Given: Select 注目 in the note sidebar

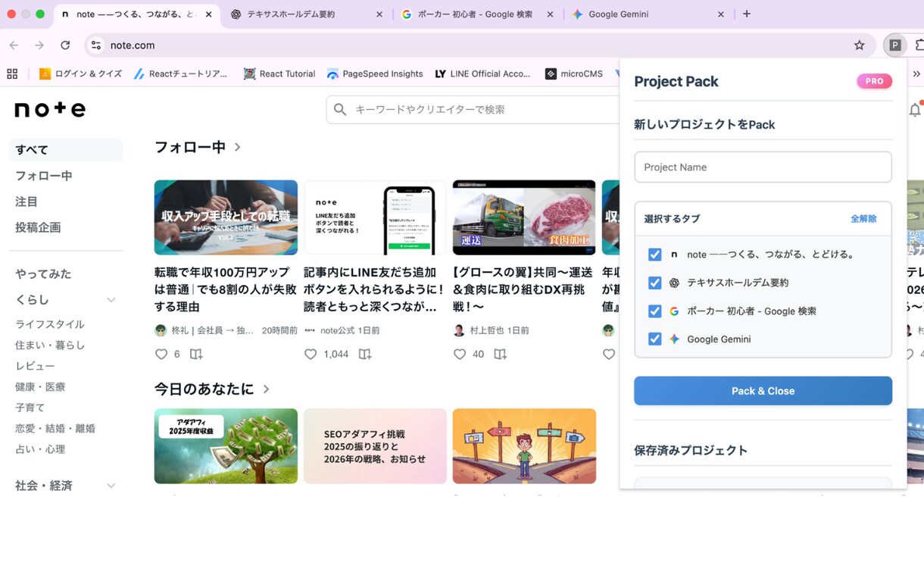Looking at the screenshot, I should (x=27, y=202).
